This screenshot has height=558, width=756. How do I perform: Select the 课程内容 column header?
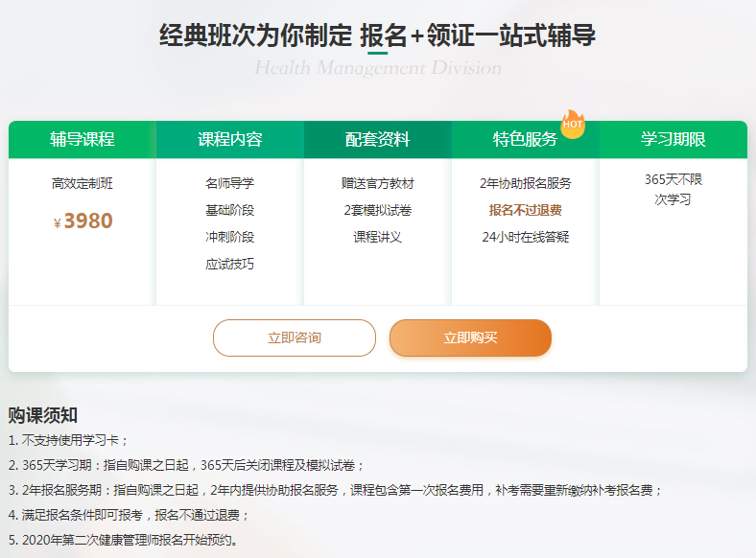(x=230, y=140)
